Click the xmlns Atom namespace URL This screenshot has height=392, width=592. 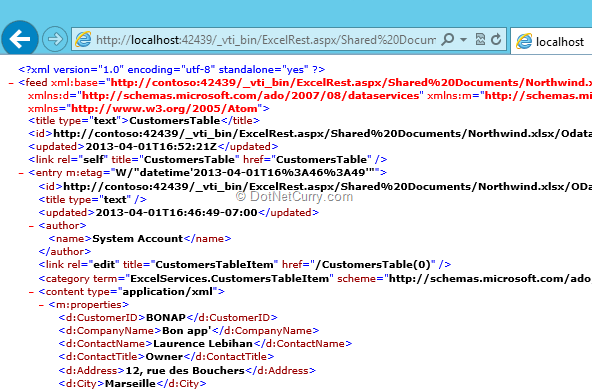coord(164,108)
